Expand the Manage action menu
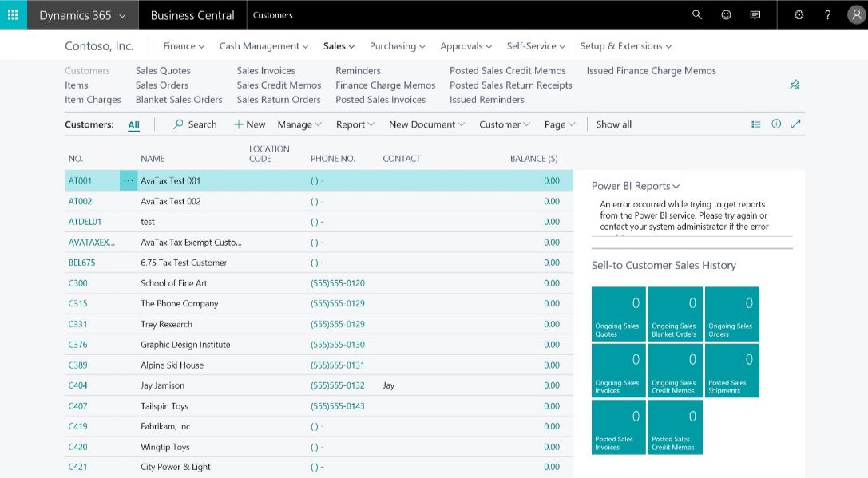The image size is (868, 478). 299,125
